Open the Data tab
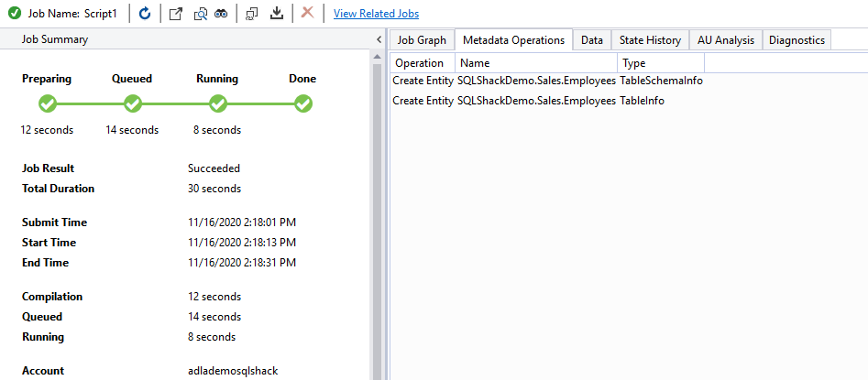Viewport: 868px width, 380px height. [591, 40]
